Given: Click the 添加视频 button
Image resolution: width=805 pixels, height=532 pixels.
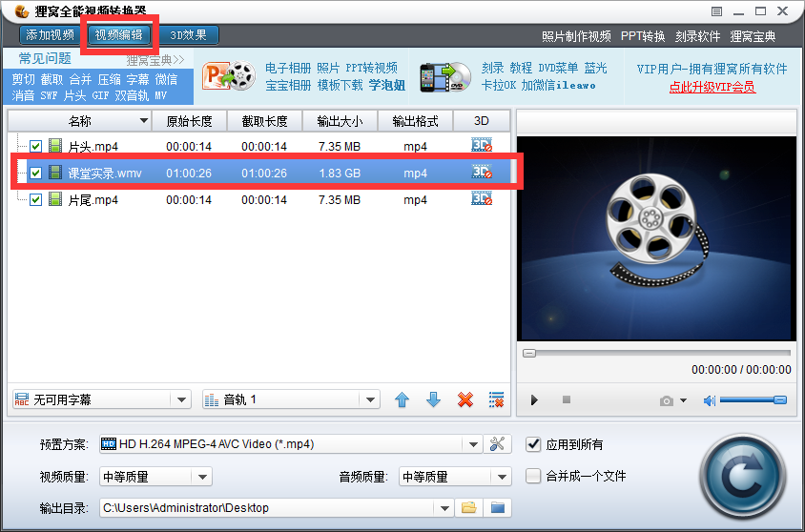Looking at the screenshot, I should pos(51,35).
